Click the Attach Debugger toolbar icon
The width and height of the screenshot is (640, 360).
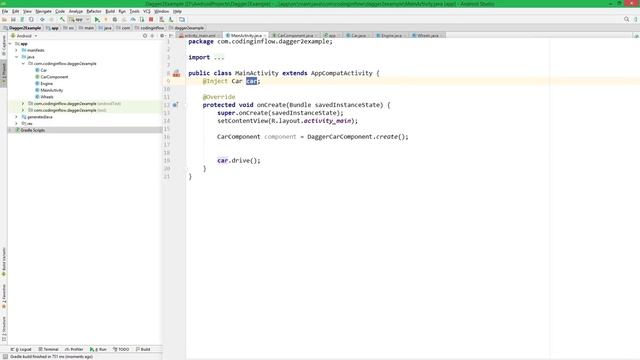click(x=142, y=20)
